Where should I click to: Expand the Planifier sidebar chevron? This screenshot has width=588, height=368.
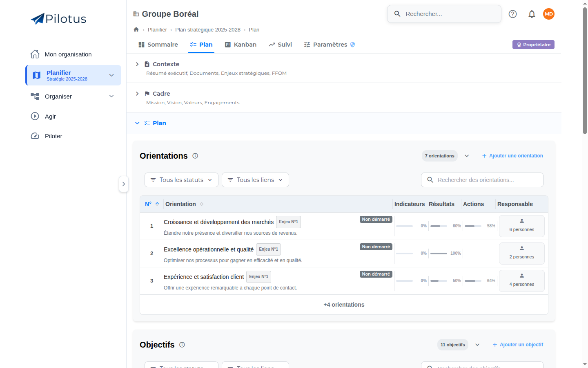pyautogui.click(x=111, y=75)
